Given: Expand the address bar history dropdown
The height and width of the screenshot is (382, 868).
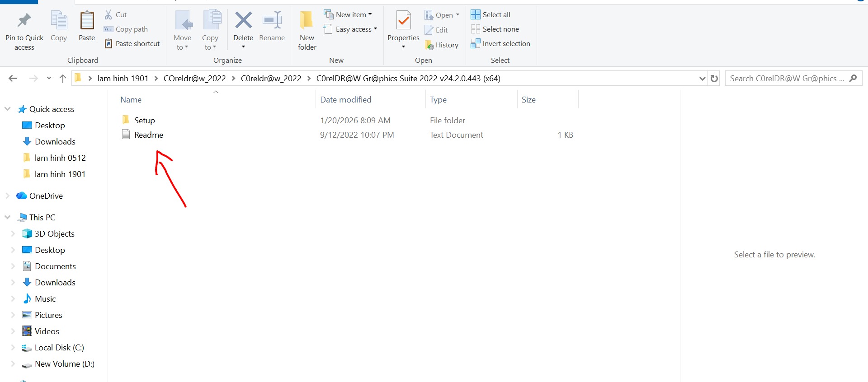Looking at the screenshot, I should (x=702, y=79).
